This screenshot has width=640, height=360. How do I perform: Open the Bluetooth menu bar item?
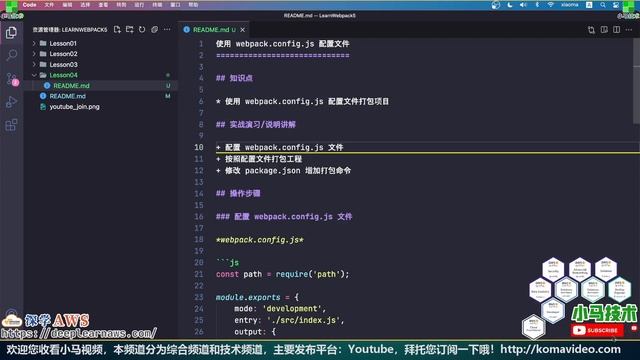pos(537,5)
